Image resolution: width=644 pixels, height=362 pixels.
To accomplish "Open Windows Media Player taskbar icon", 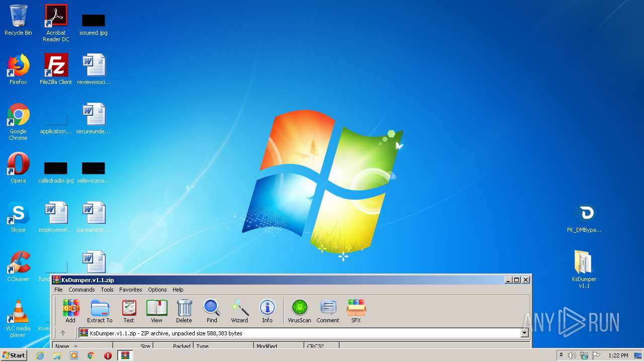I will point(74,355).
